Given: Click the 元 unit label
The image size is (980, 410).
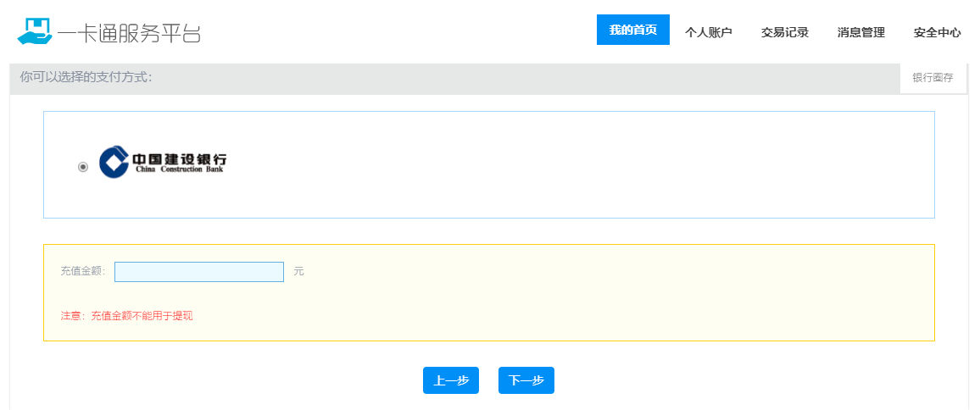Looking at the screenshot, I should coord(298,272).
